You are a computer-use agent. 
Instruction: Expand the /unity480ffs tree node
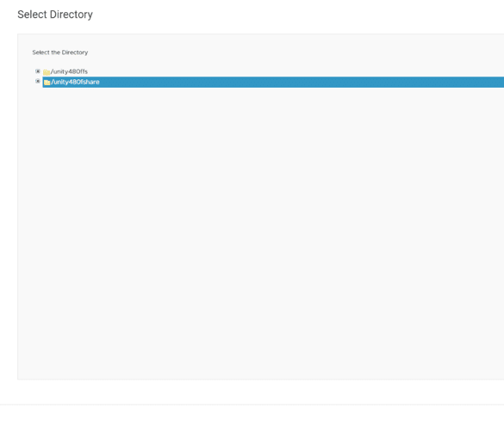pyautogui.click(x=38, y=71)
